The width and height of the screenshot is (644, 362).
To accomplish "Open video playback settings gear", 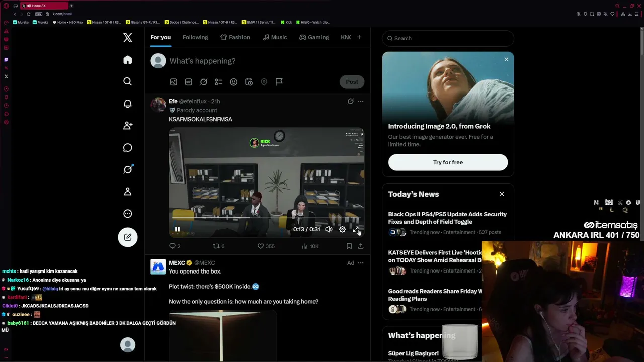I will [x=342, y=229].
